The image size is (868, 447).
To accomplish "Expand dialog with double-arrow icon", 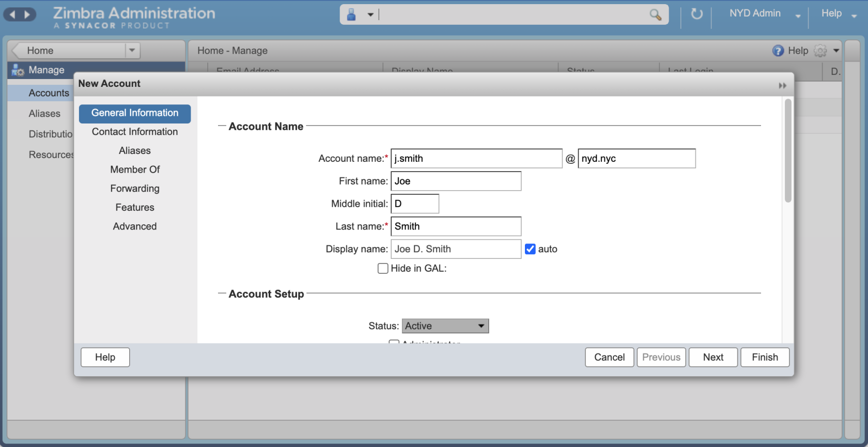I will pyautogui.click(x=783, y=86).
